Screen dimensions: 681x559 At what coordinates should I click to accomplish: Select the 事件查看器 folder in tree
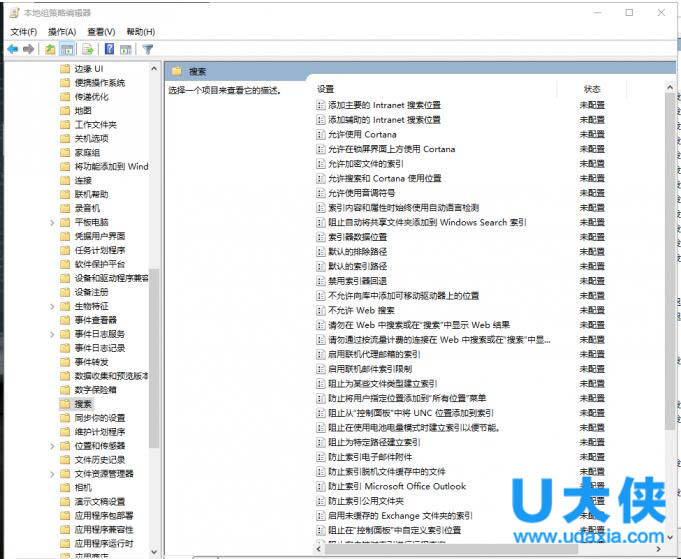[95, 320]
